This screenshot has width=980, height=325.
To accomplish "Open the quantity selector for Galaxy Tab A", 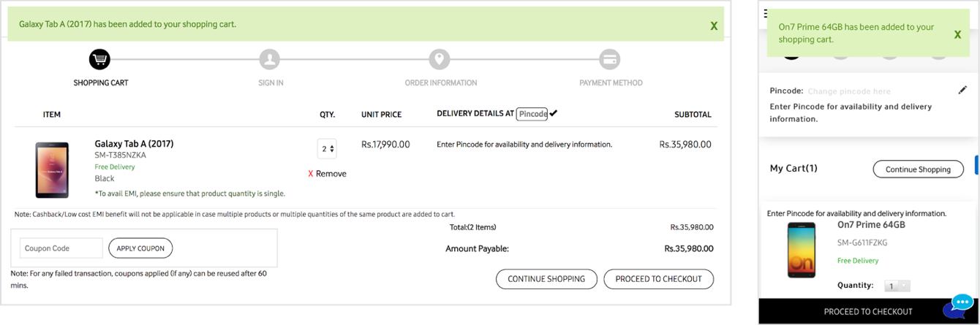I will coord(327,149).
